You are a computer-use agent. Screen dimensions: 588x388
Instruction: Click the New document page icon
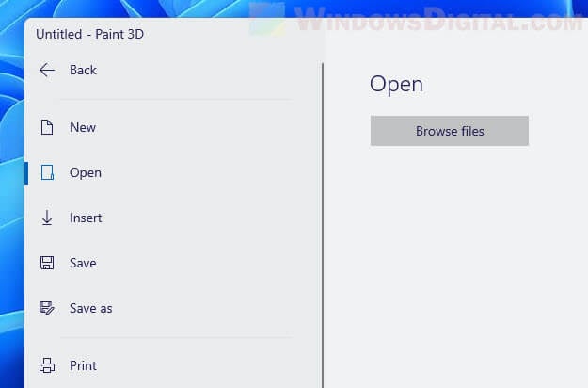click(47, 127)
